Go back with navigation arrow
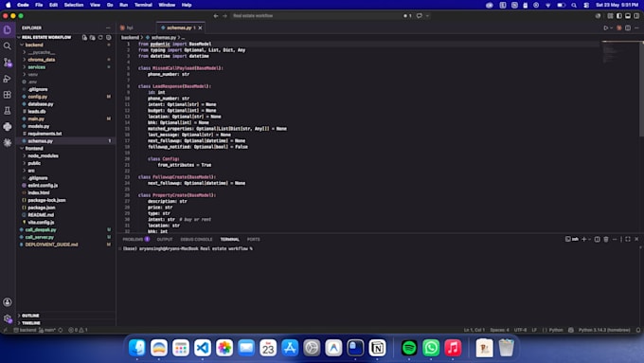The height and width of the screenshot is (363, 644). [x=216, y=15]
